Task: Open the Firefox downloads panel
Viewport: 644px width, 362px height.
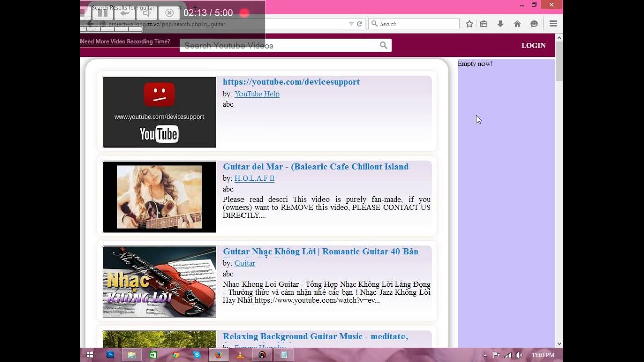Action: click(x=500, y=24)
